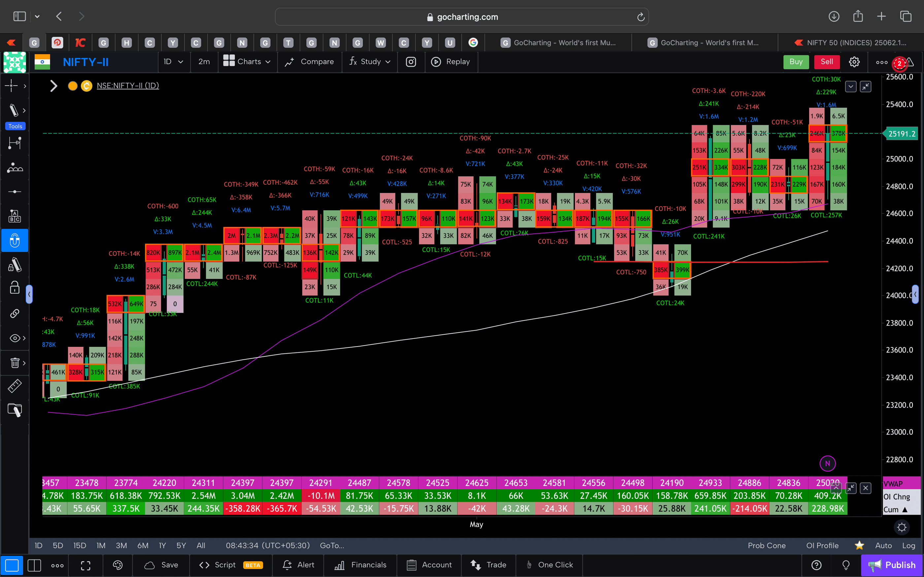The height and width of the screenshot is (577, 924).
Task: Open the Text annotation tool
Action: [15, 216]
